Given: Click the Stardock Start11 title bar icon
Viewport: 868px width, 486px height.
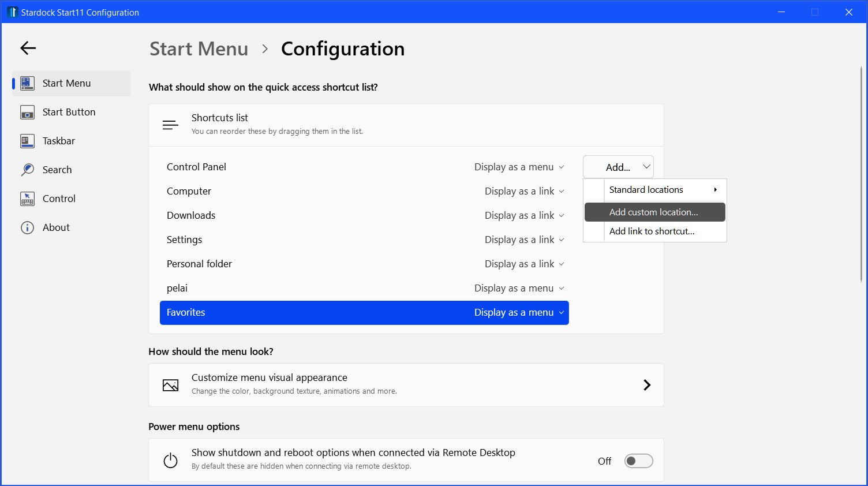Looking at the screenshot, I should [x=12, y=12].
